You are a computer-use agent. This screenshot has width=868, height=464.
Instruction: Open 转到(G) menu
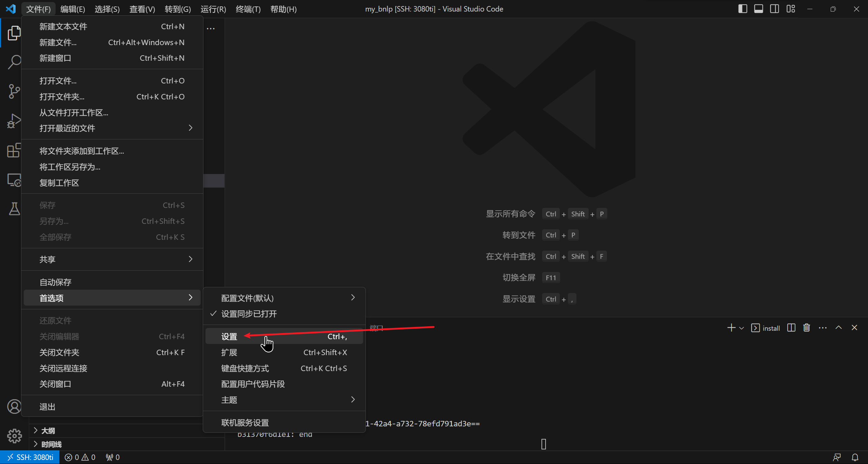[178, 9]
